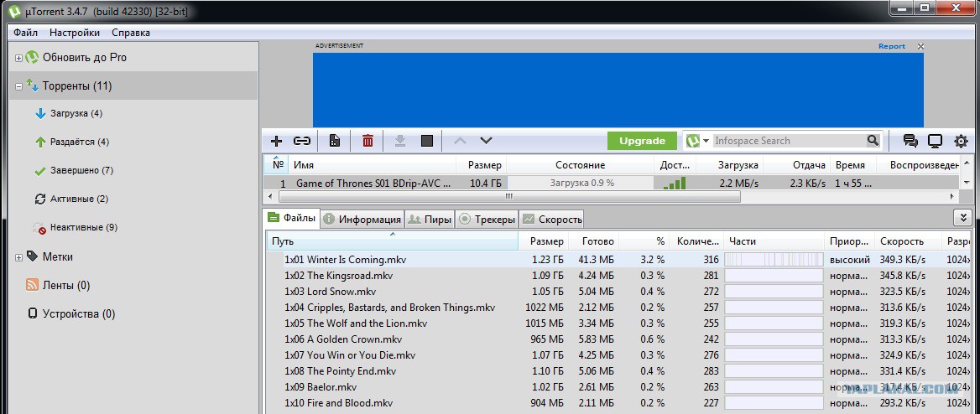Click the torrent list horizontal scrollbar

point(508,197)
